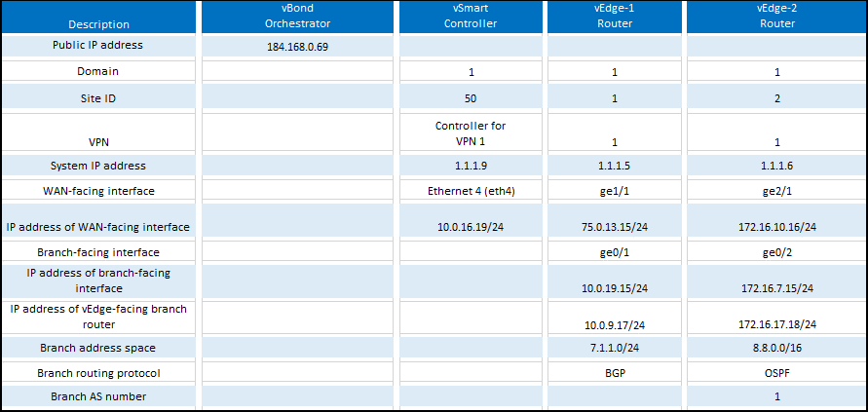Image resolution: width=868 pixels, height=412 pixels.
Task: Select the Site ID value 2 for vEdge-2
Action: [777, 98]
